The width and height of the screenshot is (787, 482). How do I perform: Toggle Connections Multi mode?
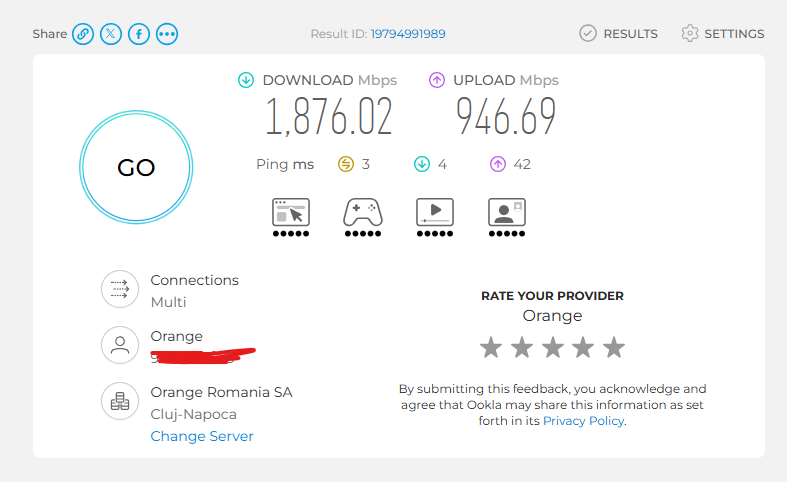tap(169, 302)
